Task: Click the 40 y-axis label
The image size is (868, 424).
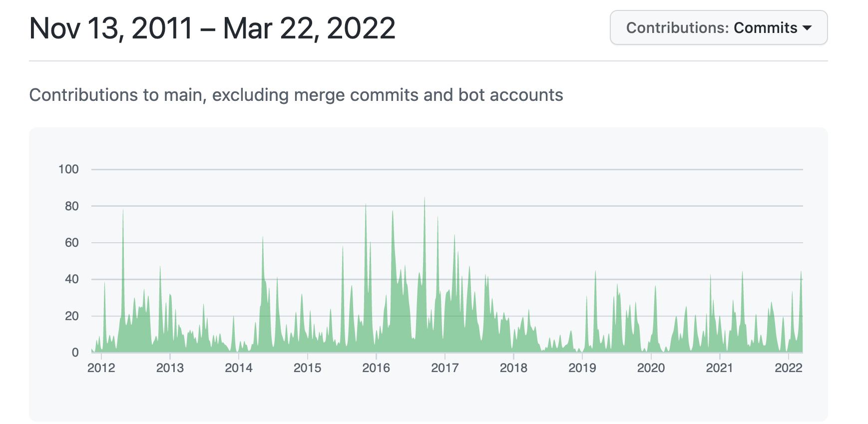Action: point(72,279)
